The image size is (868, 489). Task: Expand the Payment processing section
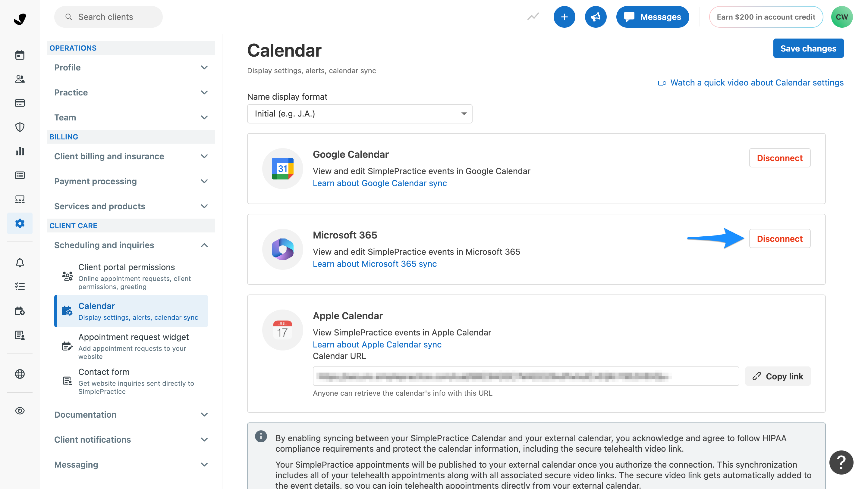click(131, 181)
